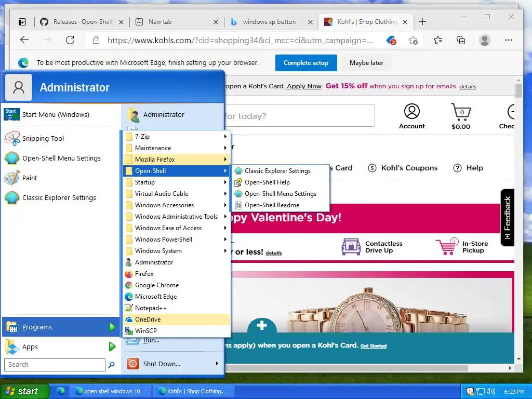The image size is (532, 399).
Task: Open Kohl's Coupons link
Action: 403,168
